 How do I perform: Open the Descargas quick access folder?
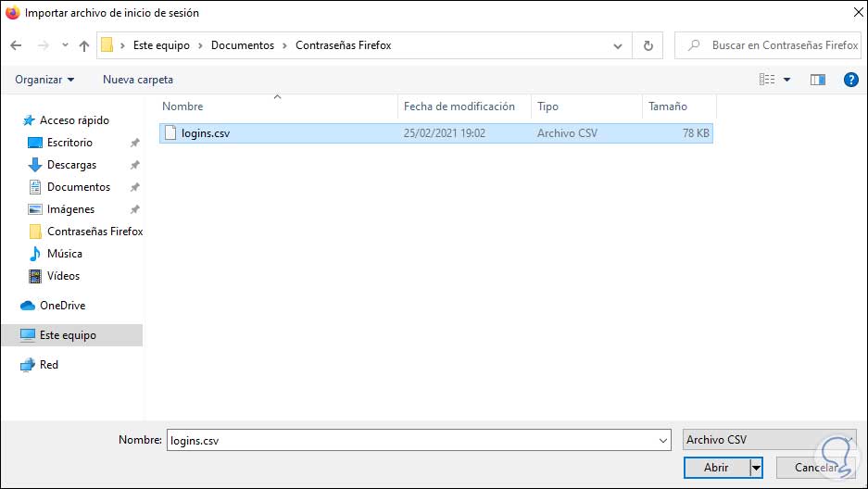point(71,165)
